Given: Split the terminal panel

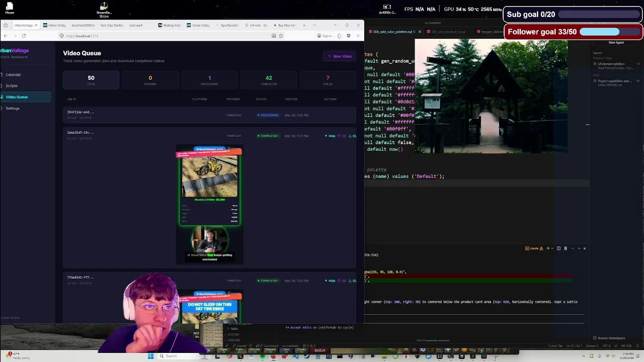Looking at the screenshot, I should [x=558, y=248].
